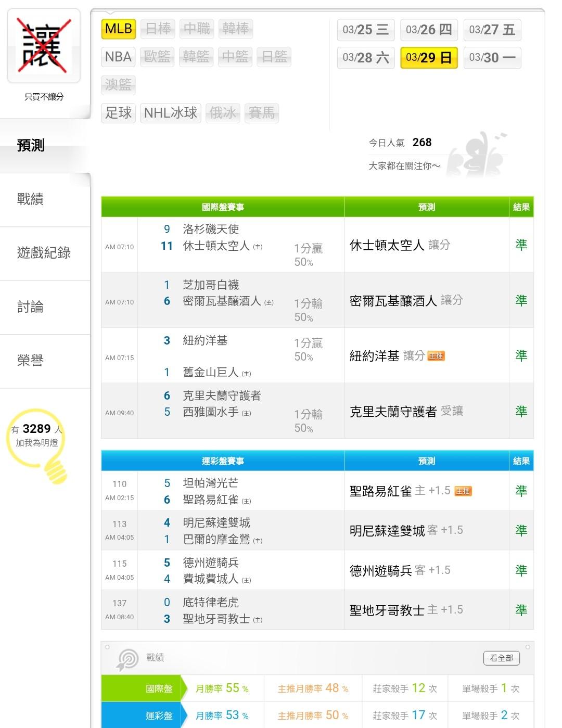Select date 03/28 六
Viewport: 562px width, 728px height.
(366, 58)
